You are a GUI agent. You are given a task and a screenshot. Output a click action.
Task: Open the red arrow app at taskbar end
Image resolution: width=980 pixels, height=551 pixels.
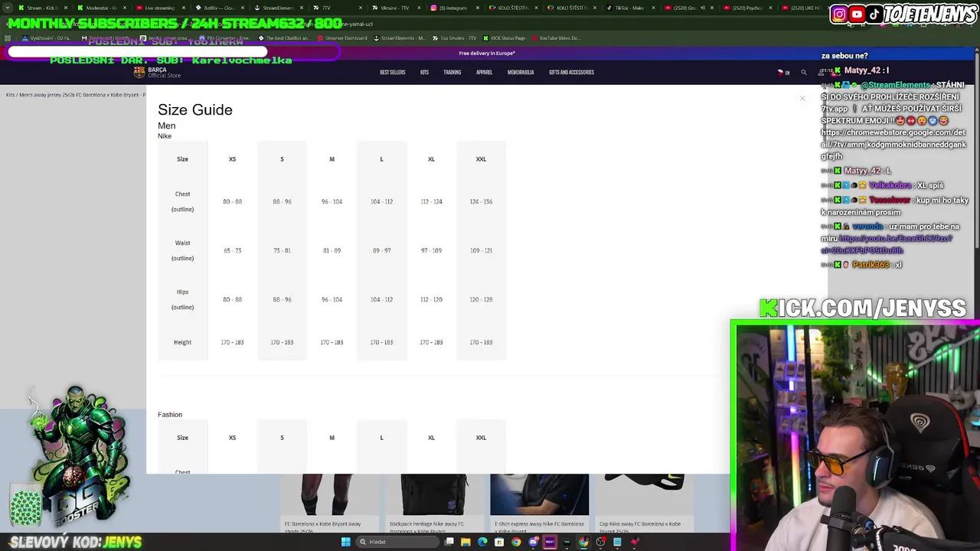635,542
